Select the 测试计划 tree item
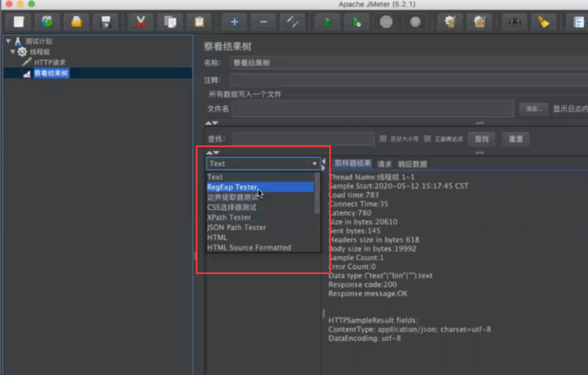588x375 pixels. pyautogui.click(x=39, y=41)
